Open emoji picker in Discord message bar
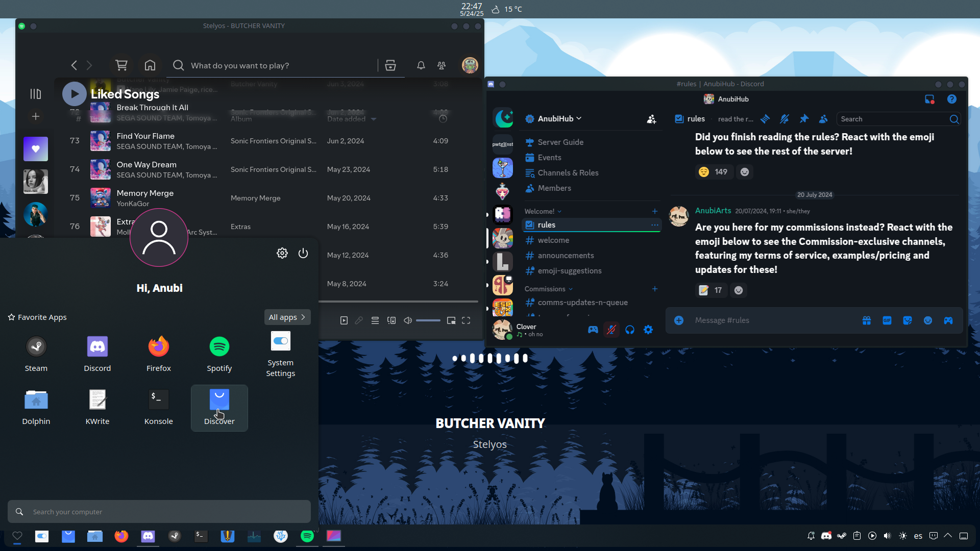 928,320
